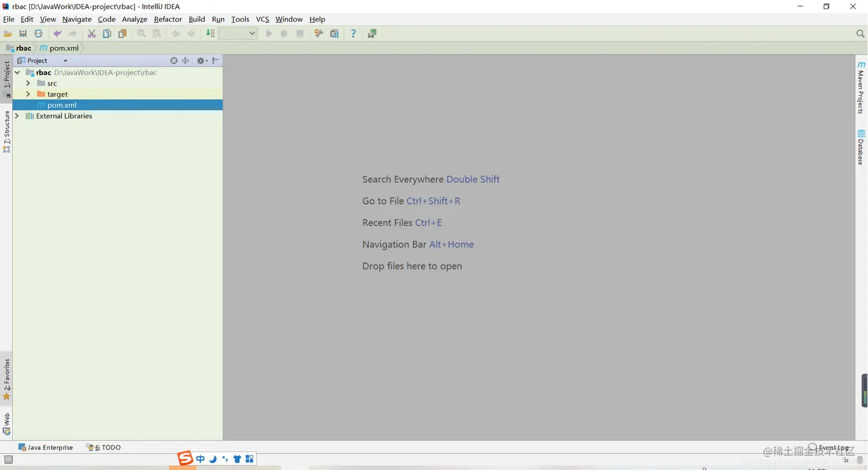Click the Back navigation arrow

point(176,34)
